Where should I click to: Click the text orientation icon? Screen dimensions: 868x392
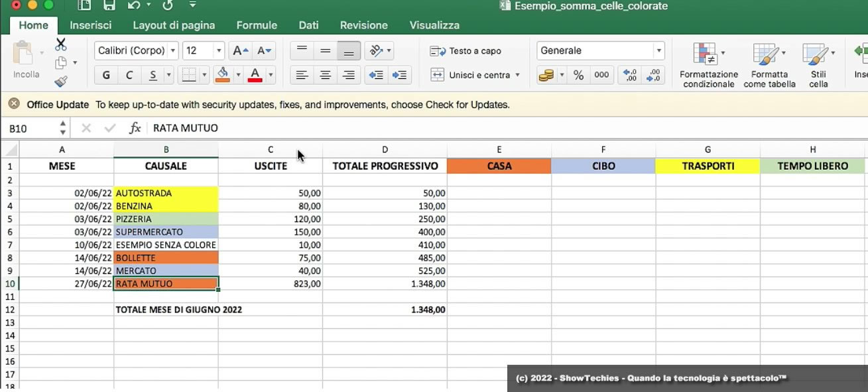point(376,50)
